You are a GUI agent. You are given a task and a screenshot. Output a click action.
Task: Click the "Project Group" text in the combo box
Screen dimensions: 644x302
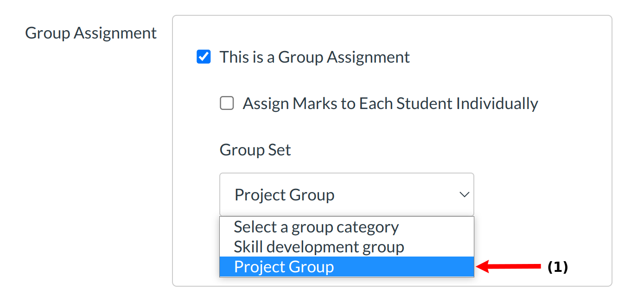[284, 195]
